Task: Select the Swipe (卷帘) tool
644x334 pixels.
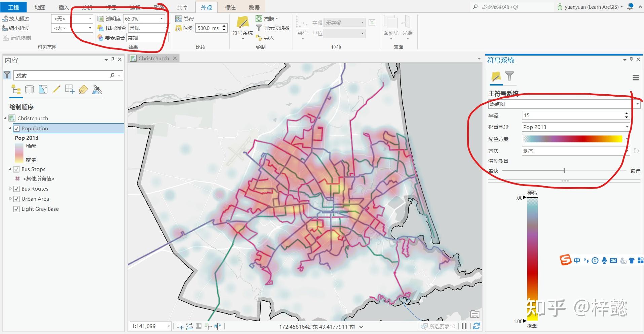Action: (185, 19)
